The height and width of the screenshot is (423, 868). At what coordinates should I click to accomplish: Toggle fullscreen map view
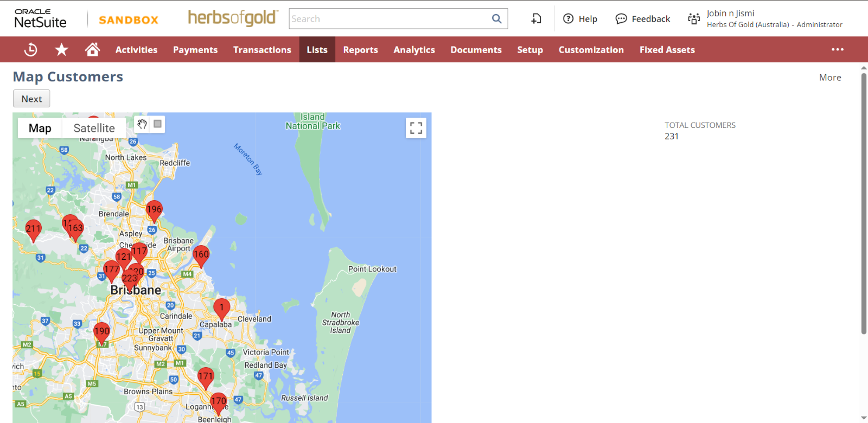click(416, 128)
